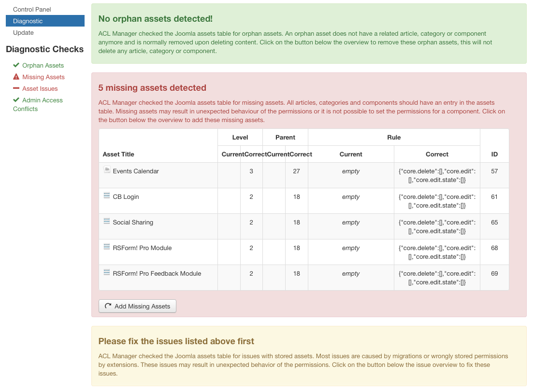Jump to the Missing Assets check
The image size is (534, 392).
coord(43,77)
